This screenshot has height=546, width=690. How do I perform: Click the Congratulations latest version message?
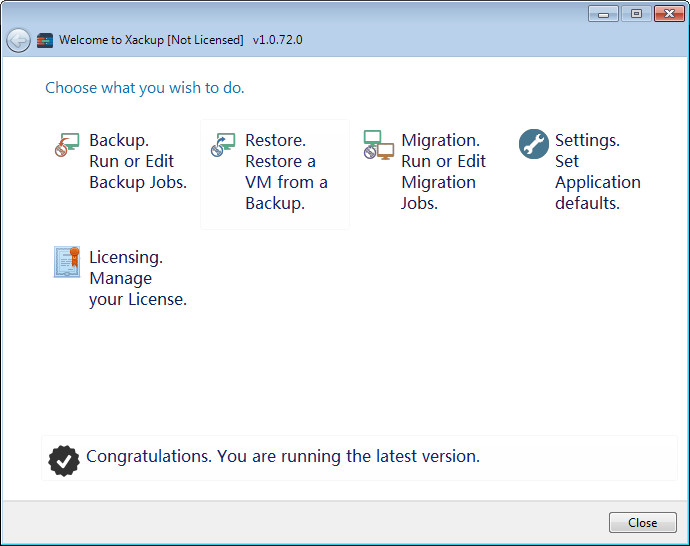pos(283,457)
